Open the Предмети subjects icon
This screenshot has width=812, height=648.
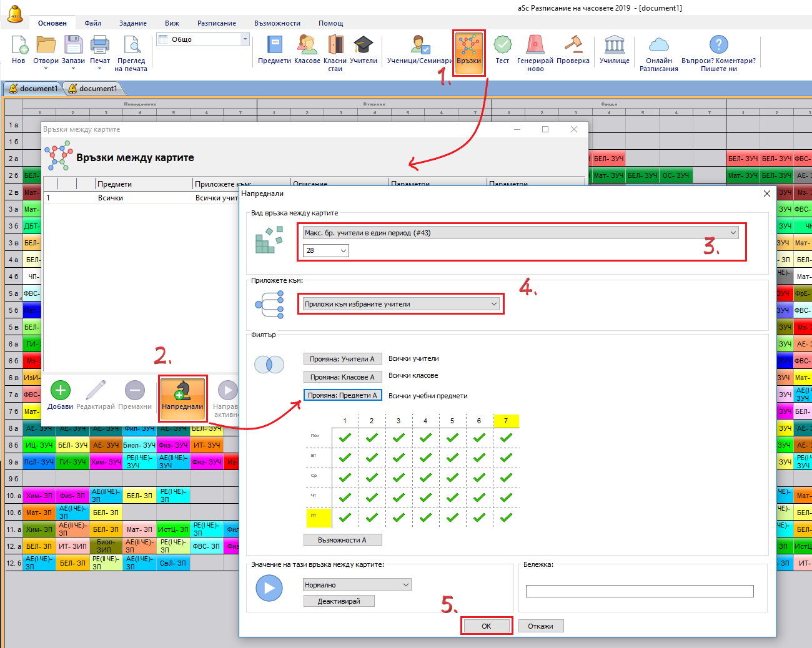pyautogui.click(x=274, y=50)
